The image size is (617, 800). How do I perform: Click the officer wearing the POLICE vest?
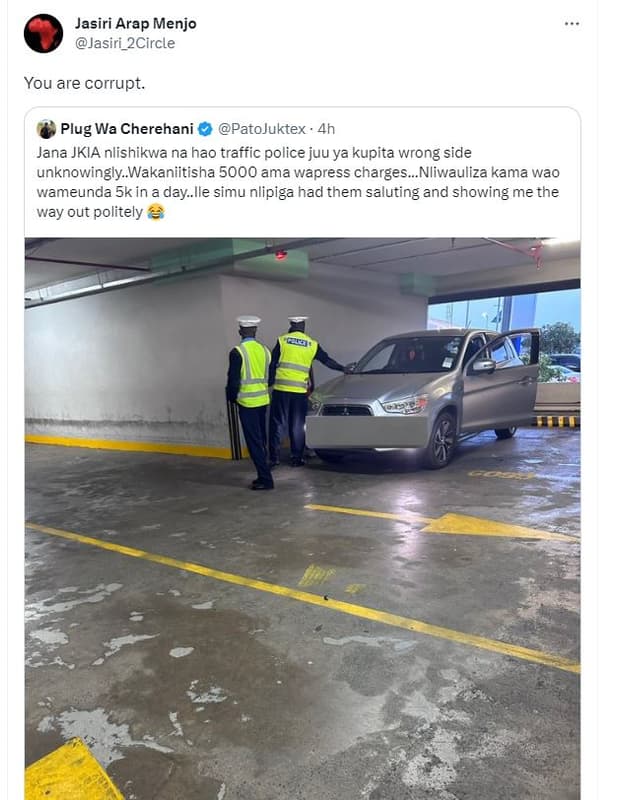click(295, 390)
